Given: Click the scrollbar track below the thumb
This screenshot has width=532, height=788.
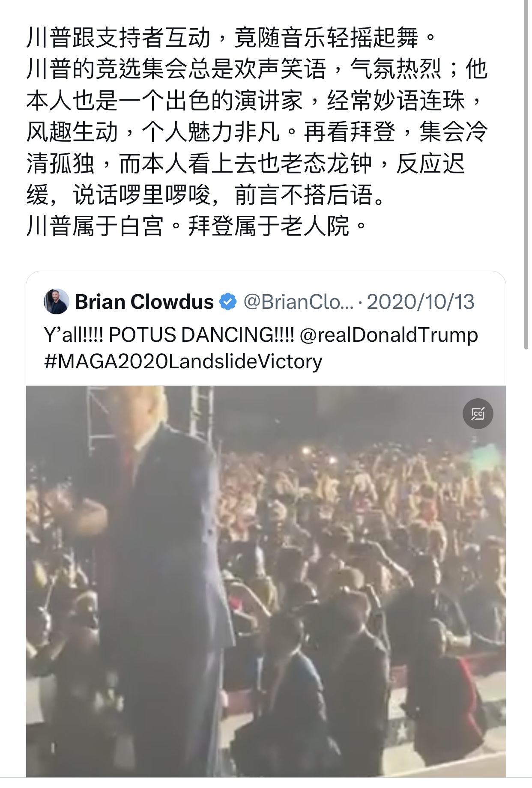Looking at the screenshot, I should click(526, 557).
